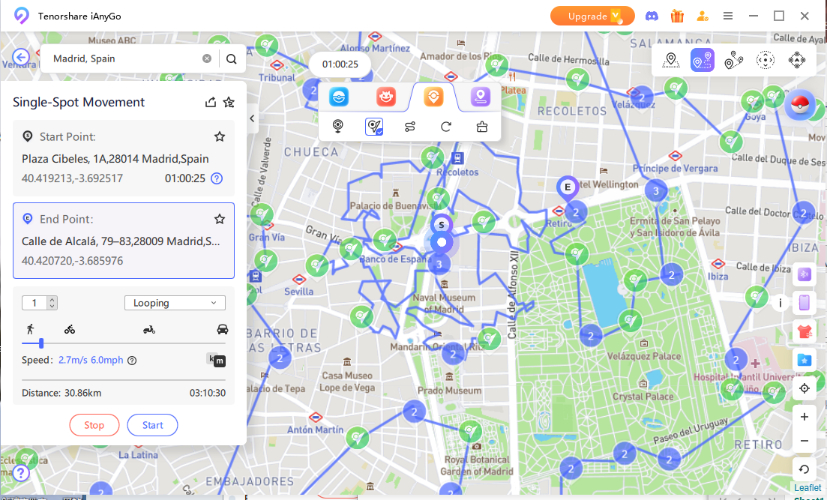The width and height of the screenshot is (827, 500).
Task: Click the Pokestop marker tool icon
Action: [338, 127]
